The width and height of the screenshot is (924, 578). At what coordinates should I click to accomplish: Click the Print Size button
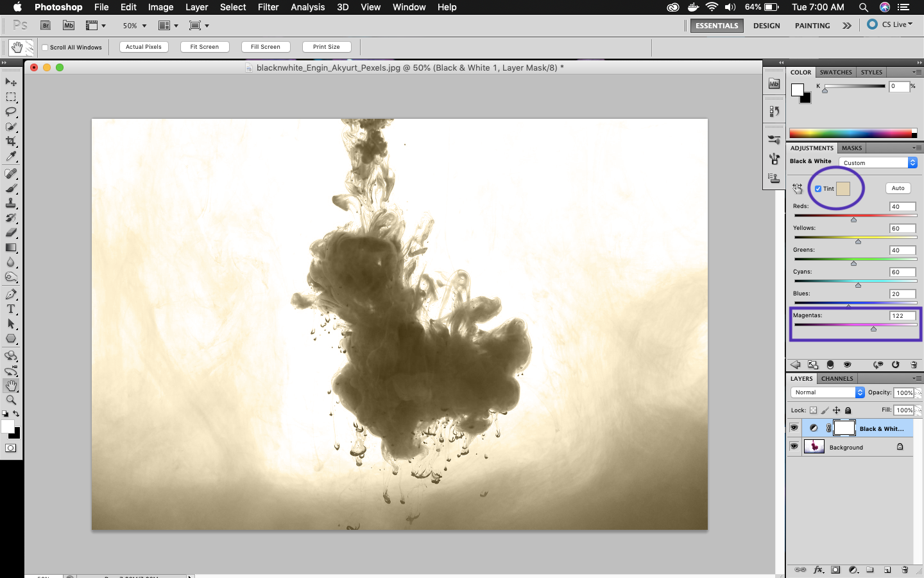tap(327, 47)
